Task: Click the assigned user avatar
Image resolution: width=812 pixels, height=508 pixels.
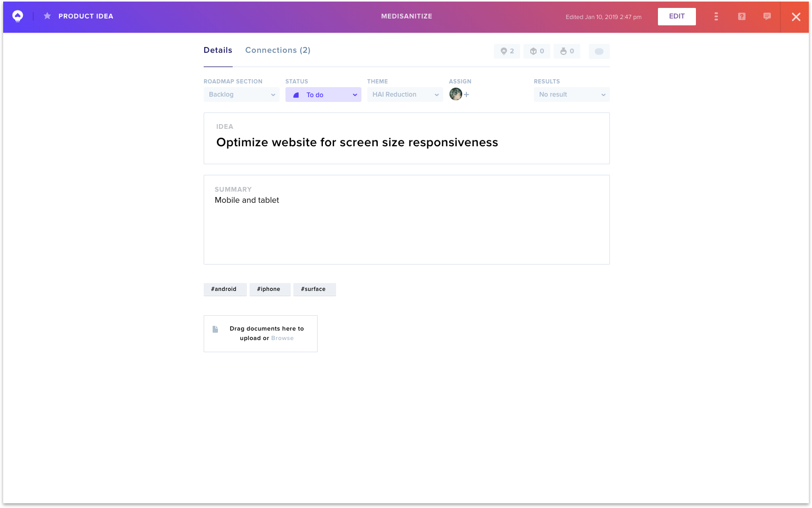Action: pos(456,94)
